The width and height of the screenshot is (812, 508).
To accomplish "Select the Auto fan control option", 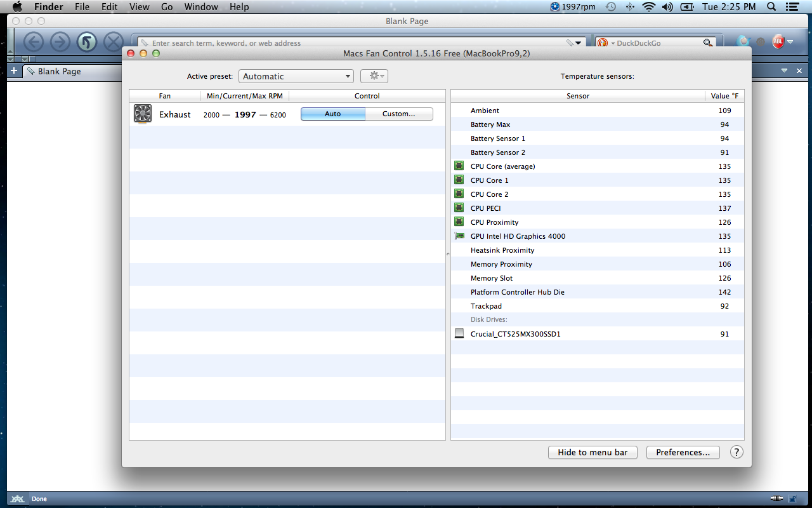I will tap(333, 114).
